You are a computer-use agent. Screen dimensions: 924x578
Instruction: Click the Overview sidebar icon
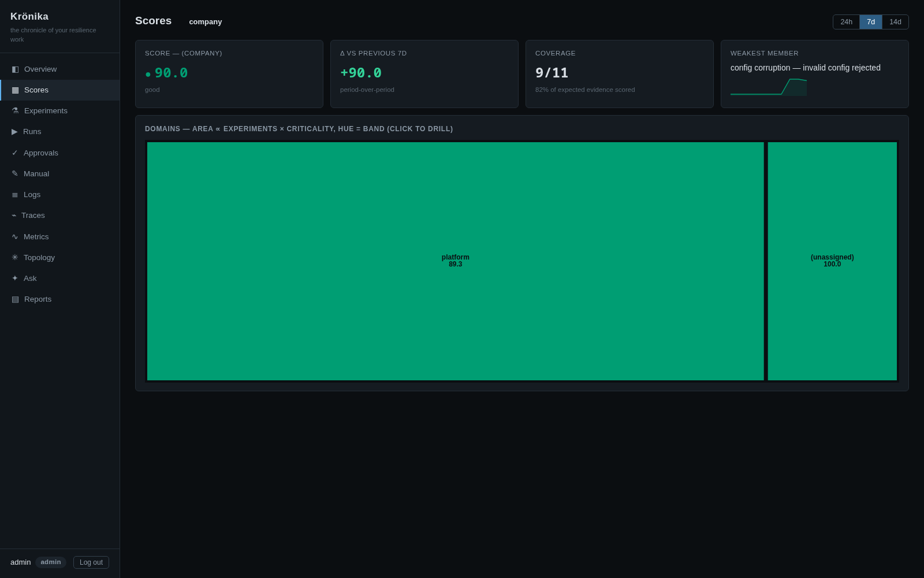15,69
